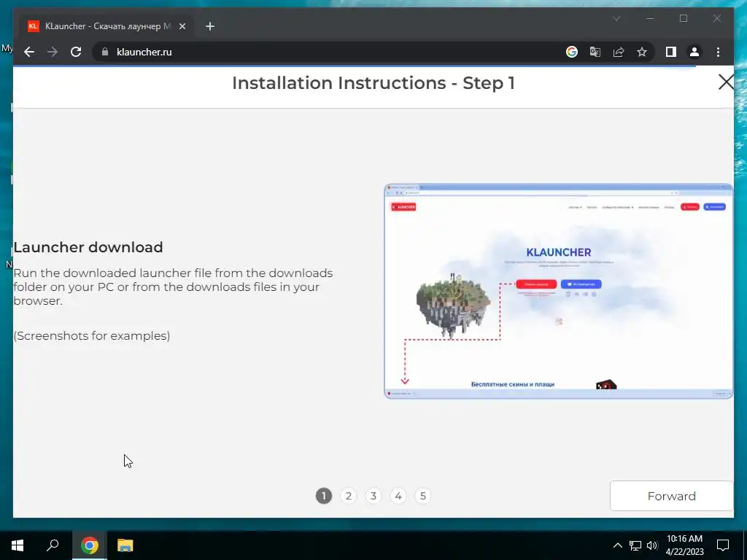The image size is (747, 560).
Task: Jump to installation step 5
Action: 422,496
